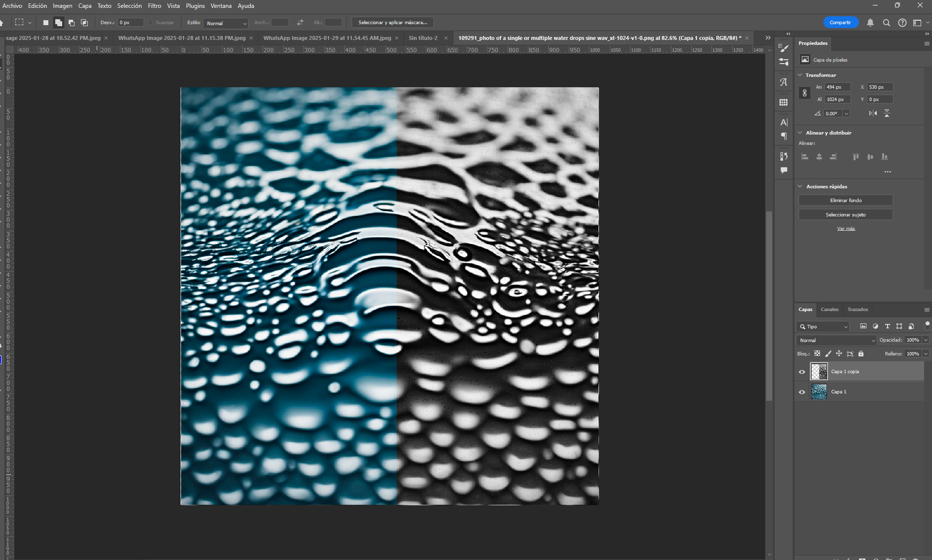Open the Archivo menu
Screen dimensions: 932x560
point(12,6)
